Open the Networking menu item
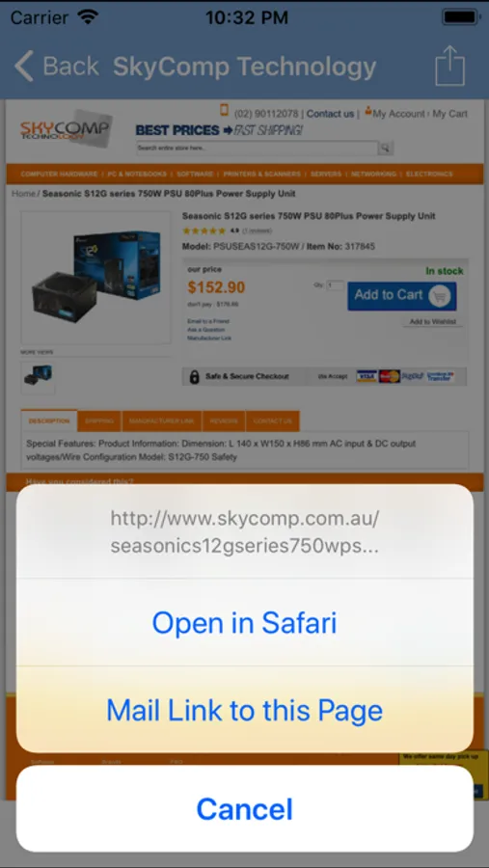489x868 pixels. 374,174
